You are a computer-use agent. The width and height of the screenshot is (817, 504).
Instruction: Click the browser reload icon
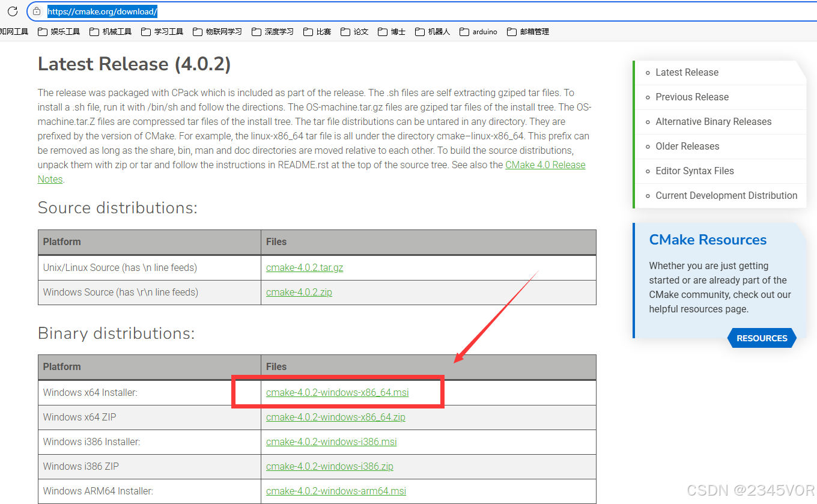(13, 11)
